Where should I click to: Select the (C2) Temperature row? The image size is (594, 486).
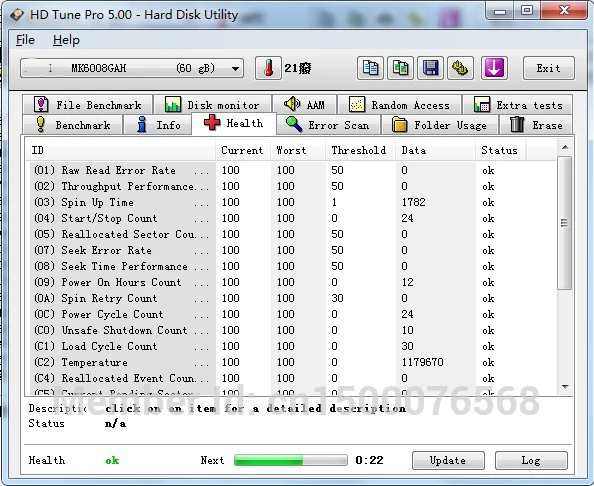(x=292, y=362)
